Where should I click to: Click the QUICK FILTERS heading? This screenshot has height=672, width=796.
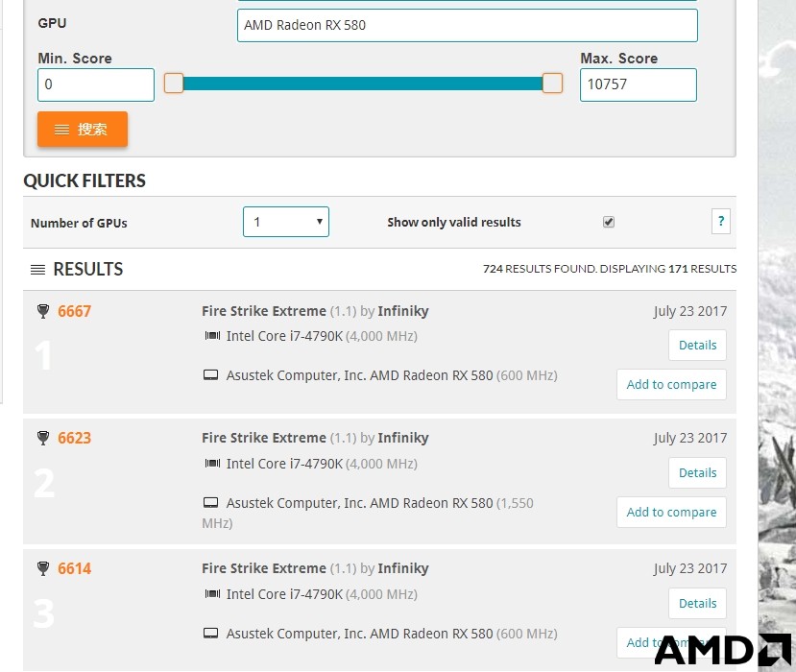click(84, 180)
